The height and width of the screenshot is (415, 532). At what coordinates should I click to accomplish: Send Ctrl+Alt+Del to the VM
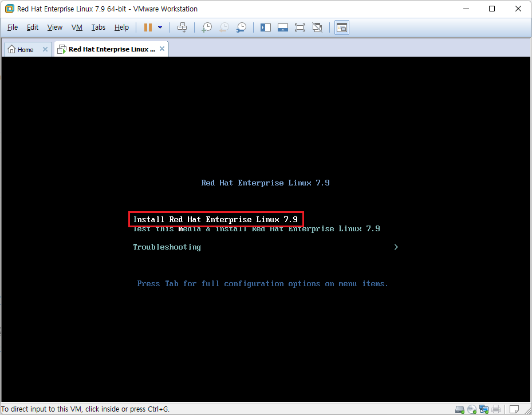point(182,27)
